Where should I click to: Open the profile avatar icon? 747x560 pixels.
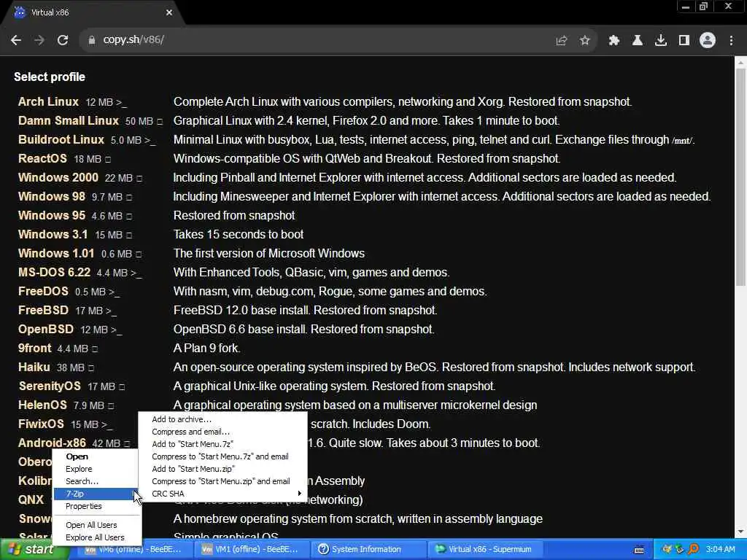[708, 40]
